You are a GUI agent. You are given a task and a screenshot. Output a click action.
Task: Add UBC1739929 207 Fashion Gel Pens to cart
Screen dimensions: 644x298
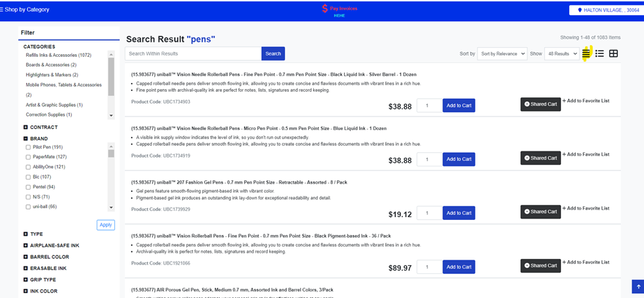tap(459, 213)
